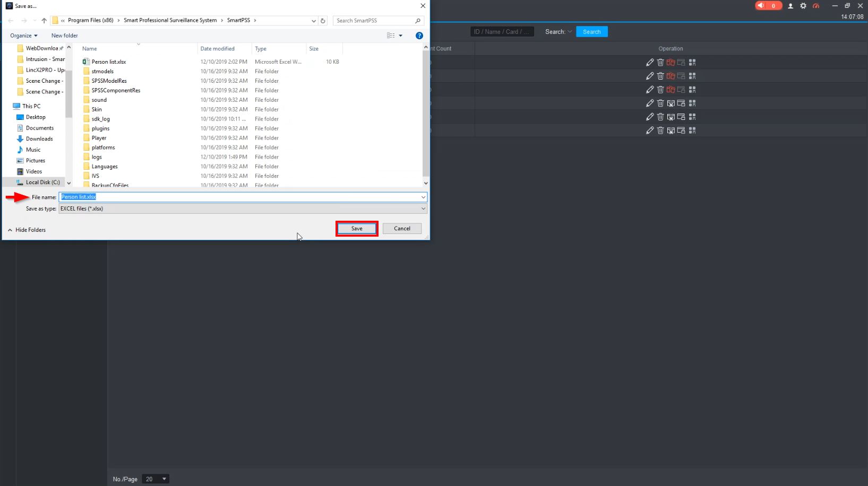The height and width of the screenshot is (486, 868).
Task: Open the No./Page dropdown showing 20
Action: click(156, 479)
